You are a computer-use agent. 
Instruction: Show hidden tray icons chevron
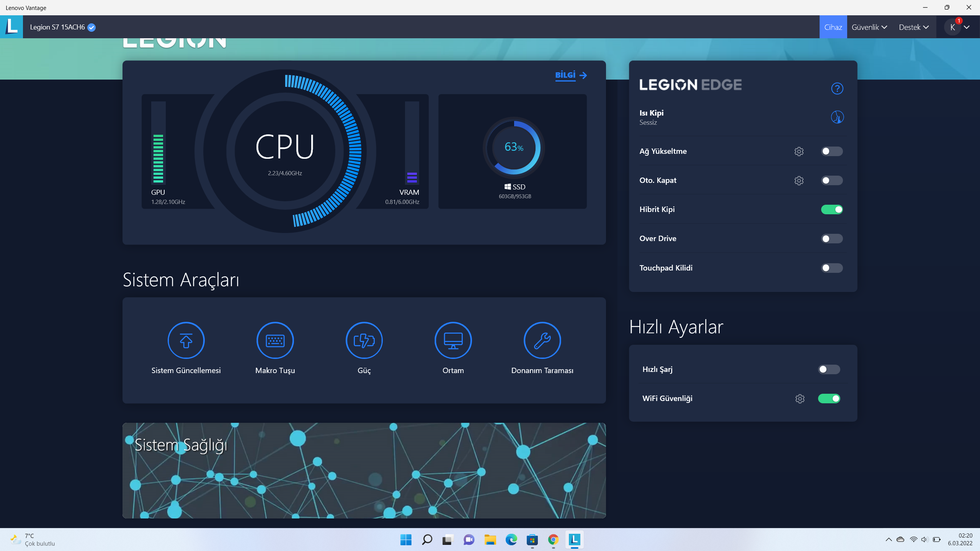tap(889, 540)
